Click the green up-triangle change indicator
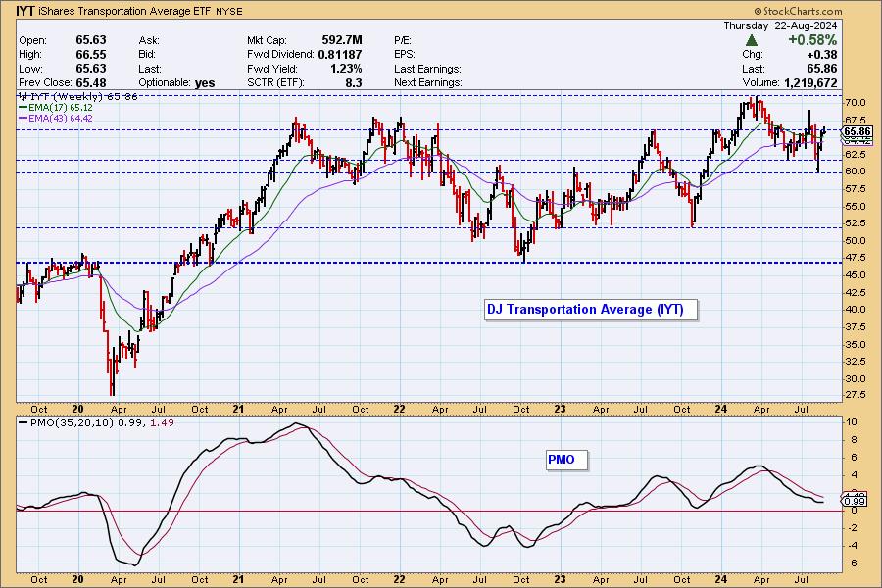The height and width of the screenshot is (588, 882). [x=752, y=40]
